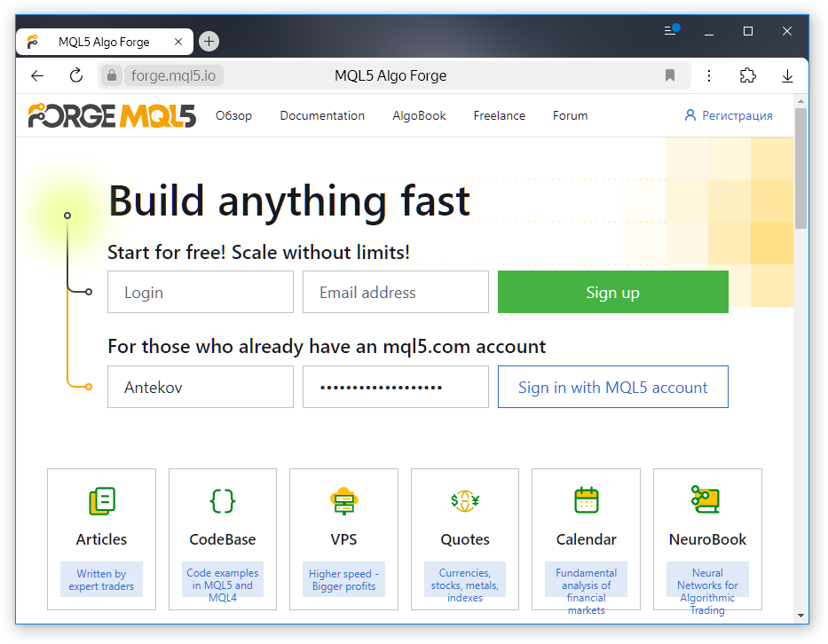Screen dimensions: 828x644
Task: Click 'Neural Networks for Algorithmic Trading' text
Action: click(707, 591)
